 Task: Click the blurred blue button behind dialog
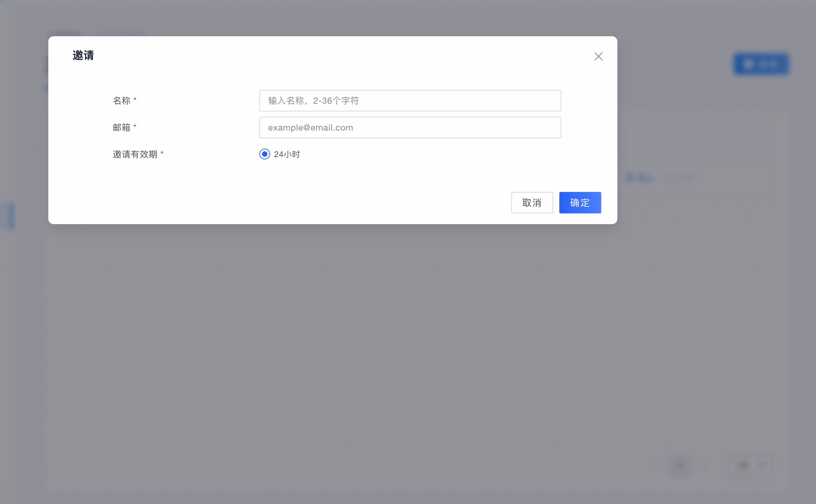[761, 64]
